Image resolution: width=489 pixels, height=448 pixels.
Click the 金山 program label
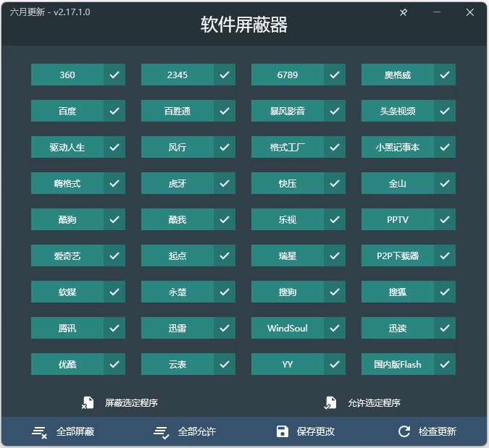[x=398, y=183]
